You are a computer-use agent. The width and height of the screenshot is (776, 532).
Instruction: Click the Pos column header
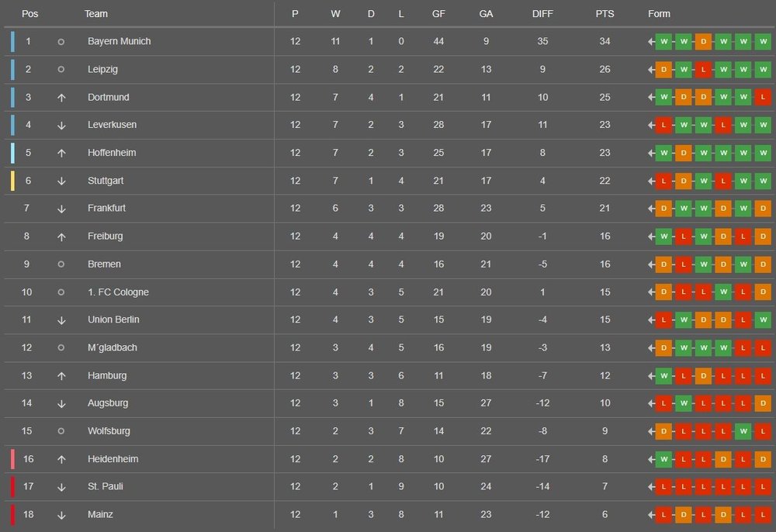(x=29, y=14)
